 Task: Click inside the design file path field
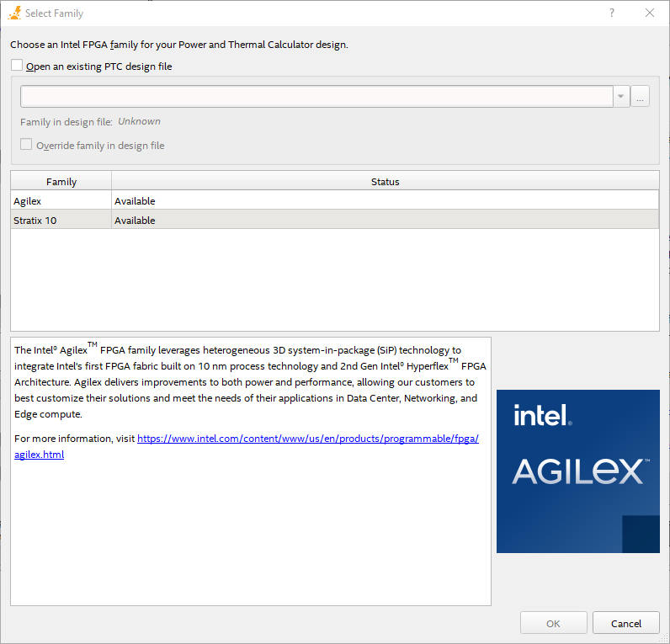316,97
